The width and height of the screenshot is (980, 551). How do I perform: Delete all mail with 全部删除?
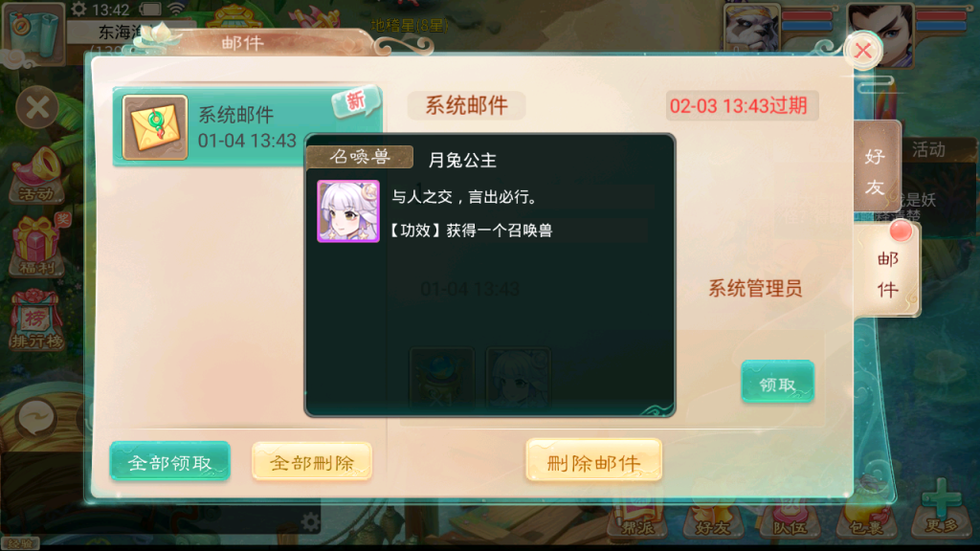(312, 462)
